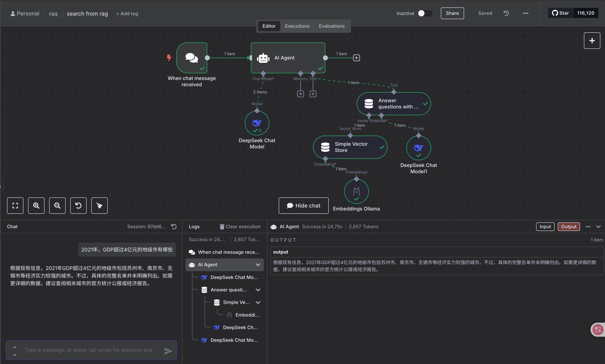Open the three-dots workflow menu in header
605x364 pixels.
(x=526, y=13)
